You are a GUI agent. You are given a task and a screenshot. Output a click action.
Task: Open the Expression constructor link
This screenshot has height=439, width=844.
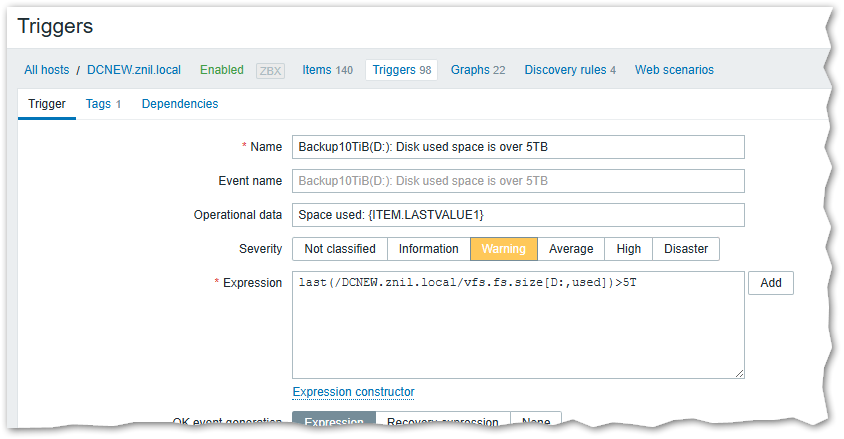click(353, 392)
